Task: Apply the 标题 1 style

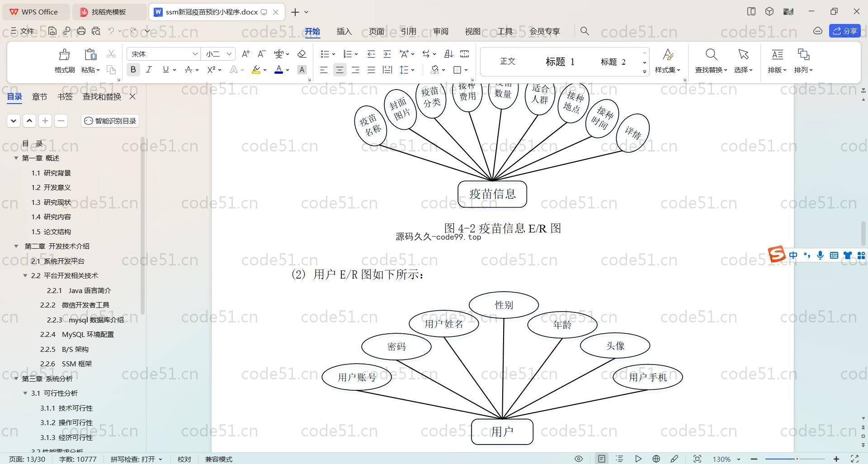Action: tap(560, 62)
